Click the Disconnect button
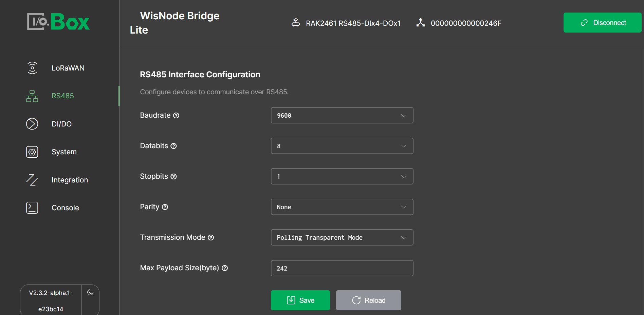Image resolution: width=644 pixels, height=315 pixels. [x=602, y=23]
